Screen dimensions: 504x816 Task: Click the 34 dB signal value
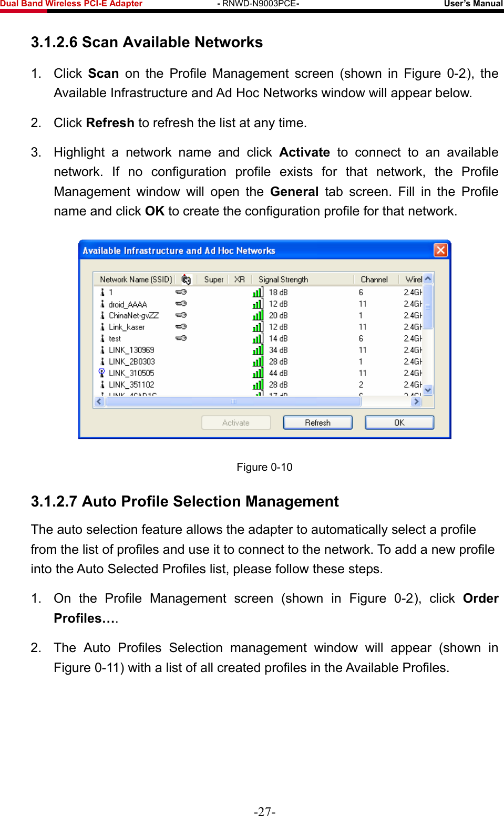(278, 350)
